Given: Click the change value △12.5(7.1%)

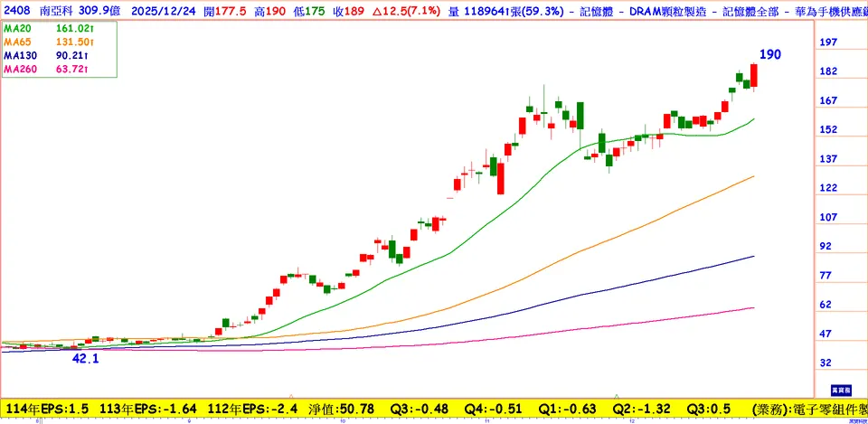Looking at the screenshot, I should pyautogui.click(x=408, y=10).
